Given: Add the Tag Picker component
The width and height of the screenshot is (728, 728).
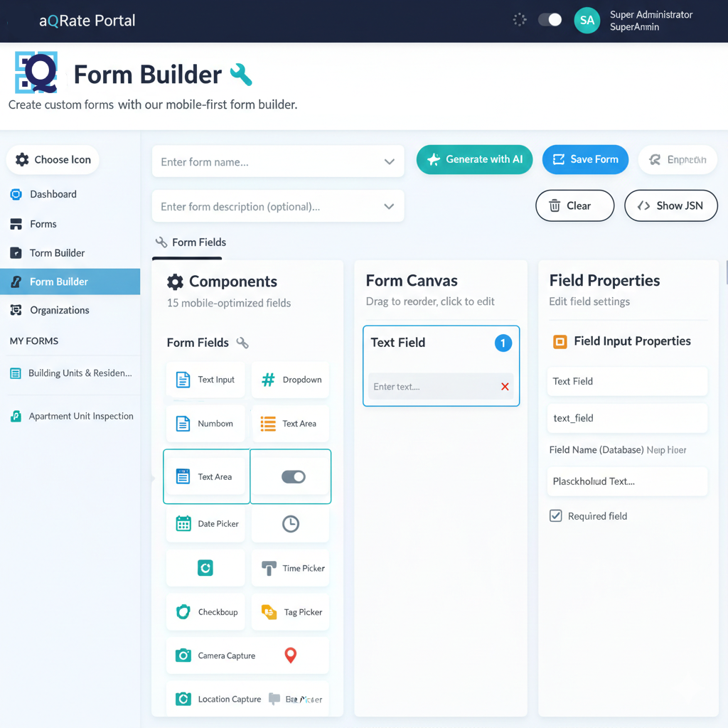Looking at the screenshot, I should point(290,612).
